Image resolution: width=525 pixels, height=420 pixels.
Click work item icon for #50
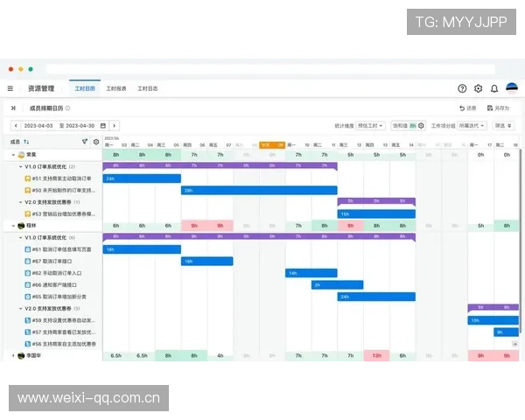click(28, 190)
